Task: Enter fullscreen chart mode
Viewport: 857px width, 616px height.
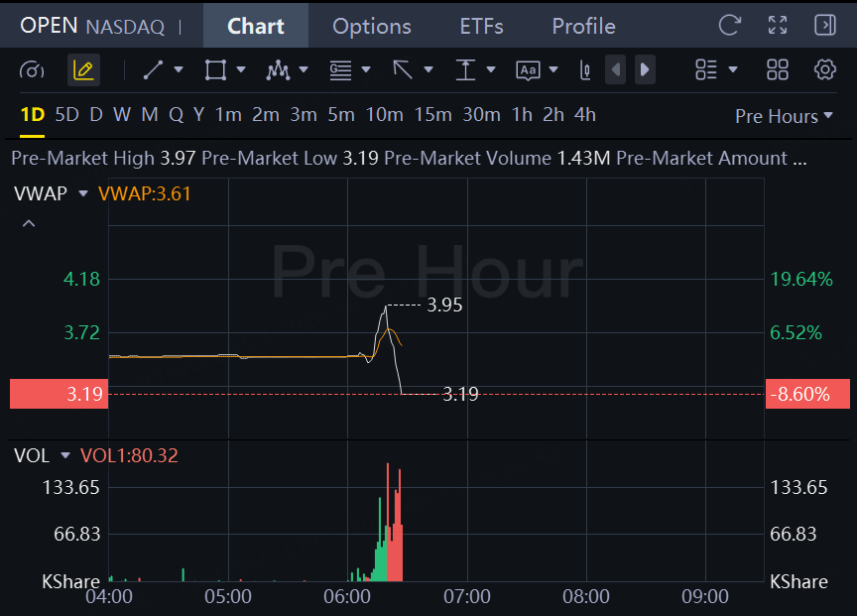Action: [x=778, y=25]
